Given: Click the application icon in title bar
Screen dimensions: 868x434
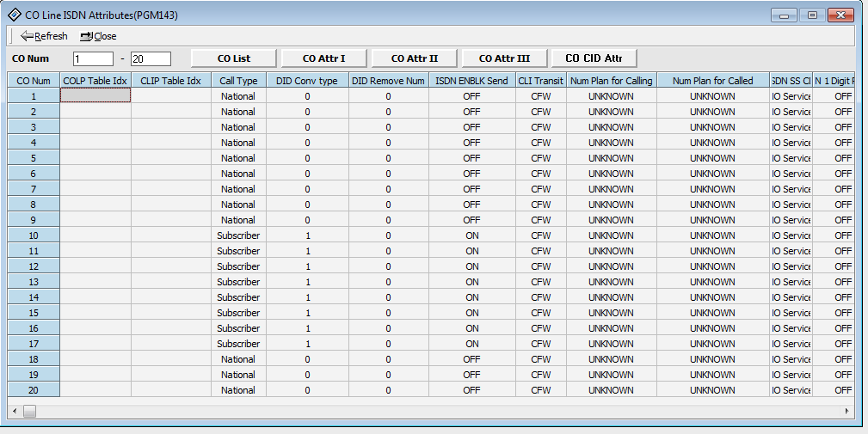Looking at the screenshot, I should point(15,15).
